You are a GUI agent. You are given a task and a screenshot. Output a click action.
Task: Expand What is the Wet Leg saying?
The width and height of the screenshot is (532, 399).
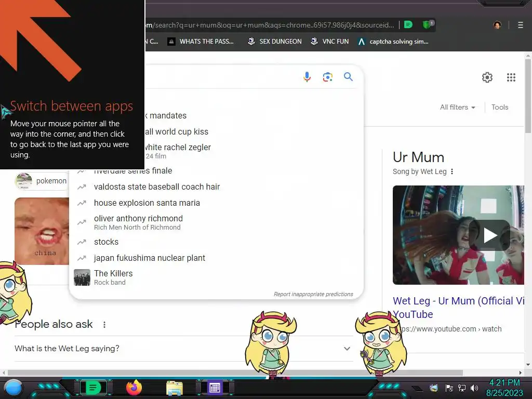point(184,349)
